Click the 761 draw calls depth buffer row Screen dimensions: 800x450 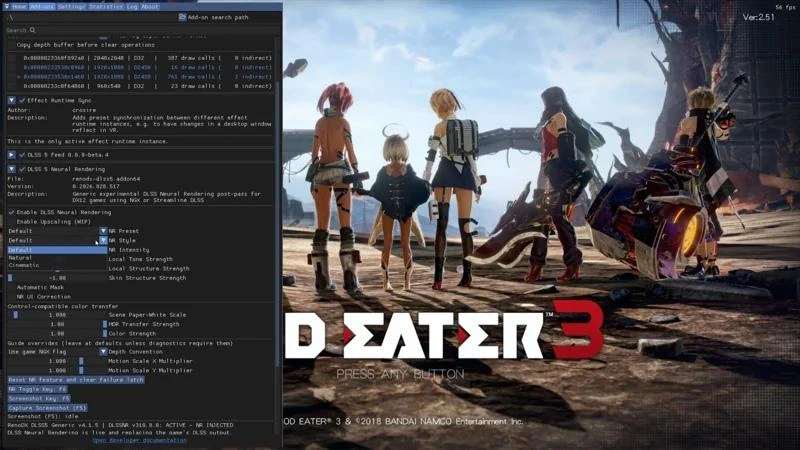145,77
